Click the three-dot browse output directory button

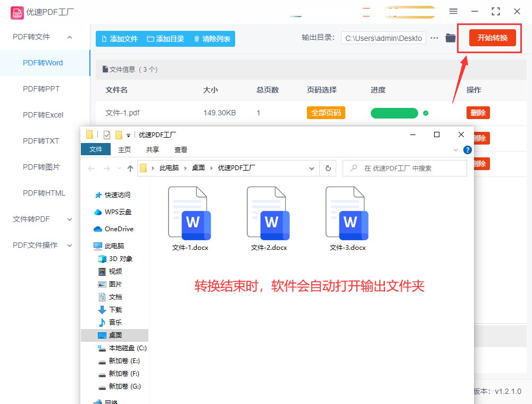tap(435, 38)
